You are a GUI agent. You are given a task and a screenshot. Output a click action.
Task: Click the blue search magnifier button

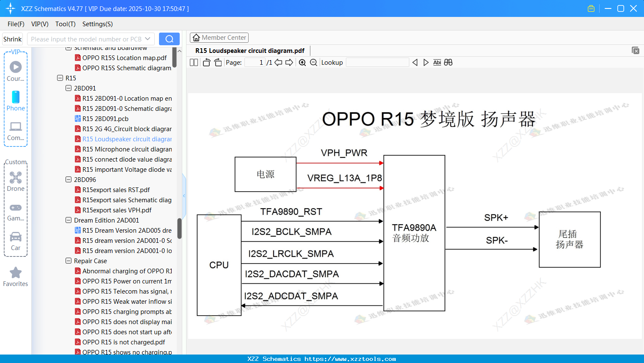click(169, 39)
